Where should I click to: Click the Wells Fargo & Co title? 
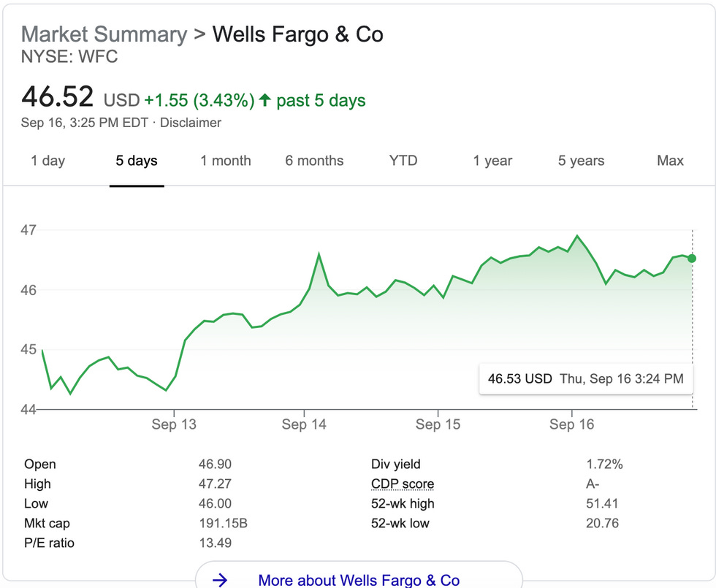click(x=298, y=34)
